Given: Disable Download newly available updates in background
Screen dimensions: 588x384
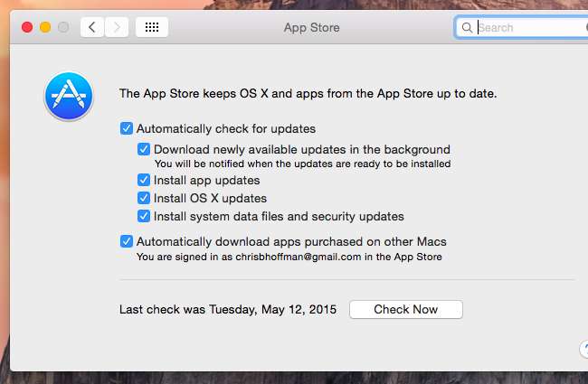Looking at the screenshot, I should 144,149.
